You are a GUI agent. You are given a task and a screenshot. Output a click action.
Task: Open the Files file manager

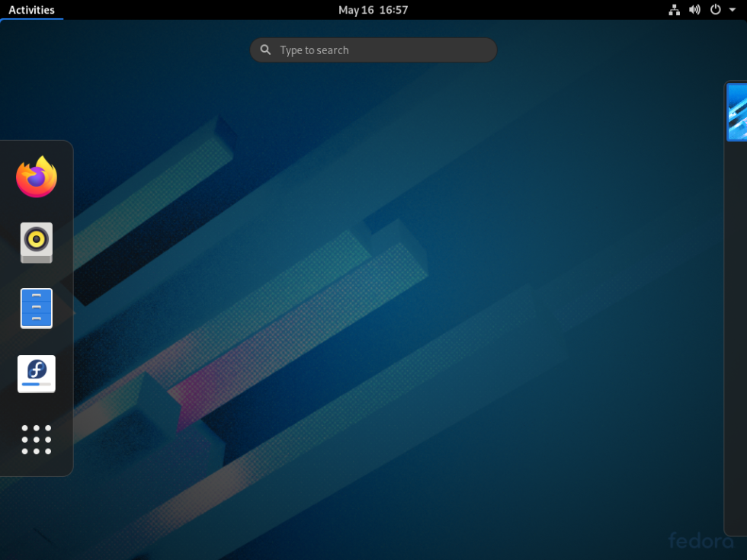click(37, 309)
